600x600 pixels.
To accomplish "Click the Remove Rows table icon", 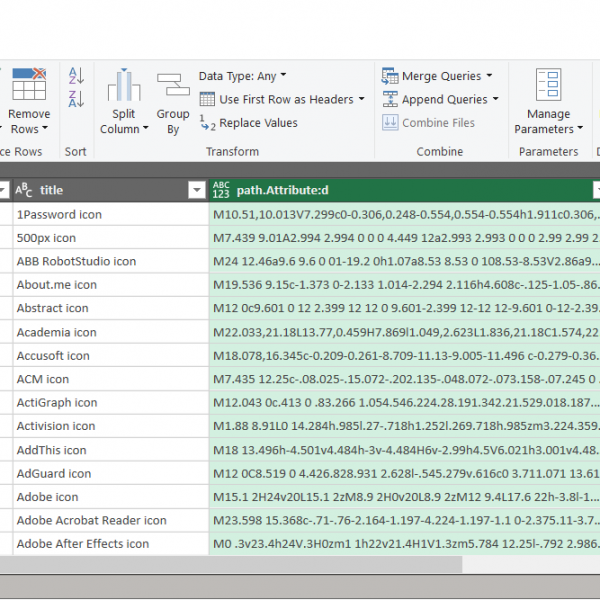I will click(x=29, y=84).
